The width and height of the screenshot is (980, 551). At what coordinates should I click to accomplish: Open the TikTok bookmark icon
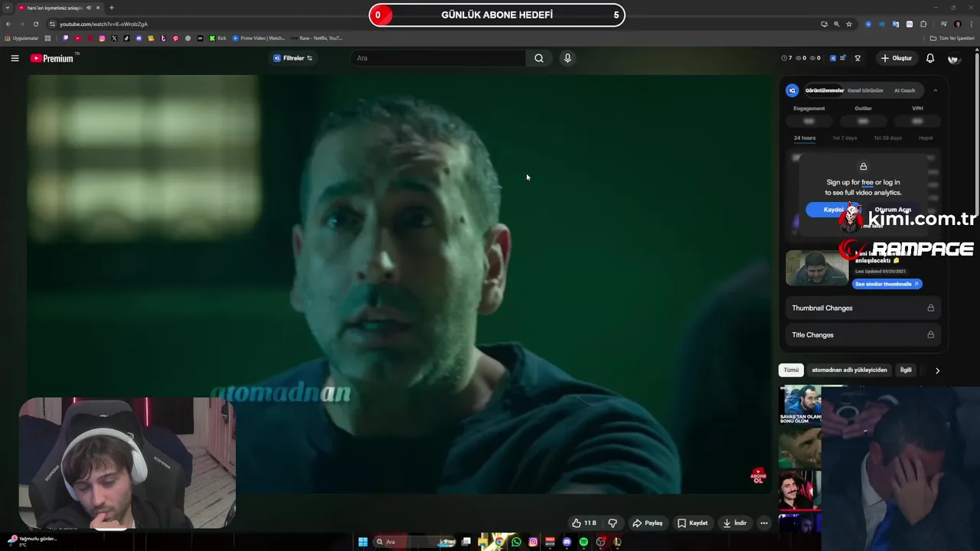click(126, 37)
